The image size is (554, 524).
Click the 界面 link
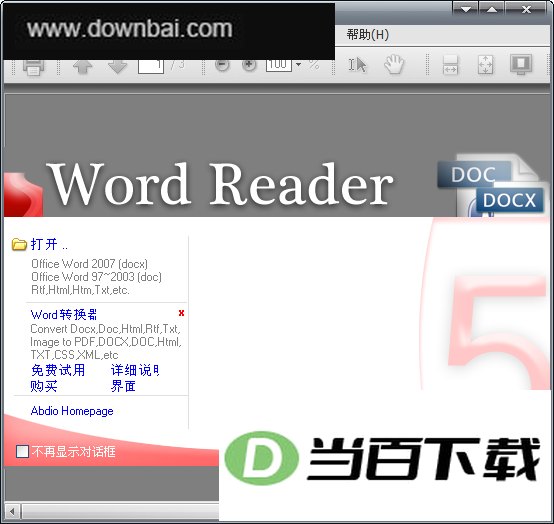(x=123, y=386)
